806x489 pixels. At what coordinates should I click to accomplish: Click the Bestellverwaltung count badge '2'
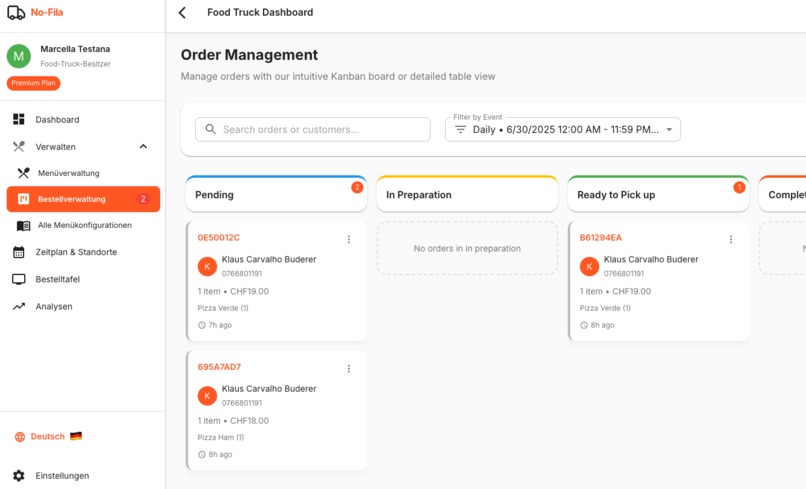pyautogui.click(x=143, y=199)
